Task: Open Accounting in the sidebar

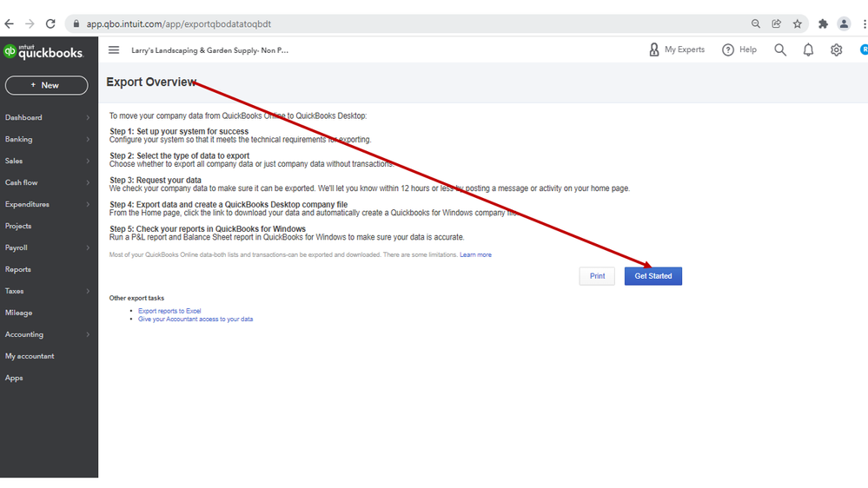Action: coord(24,334)
